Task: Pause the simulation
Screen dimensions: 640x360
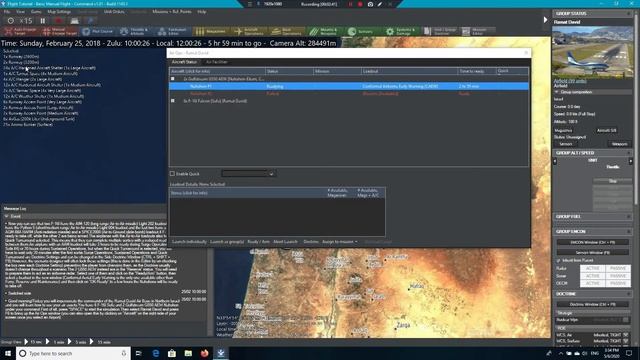Action: (43, 20)
